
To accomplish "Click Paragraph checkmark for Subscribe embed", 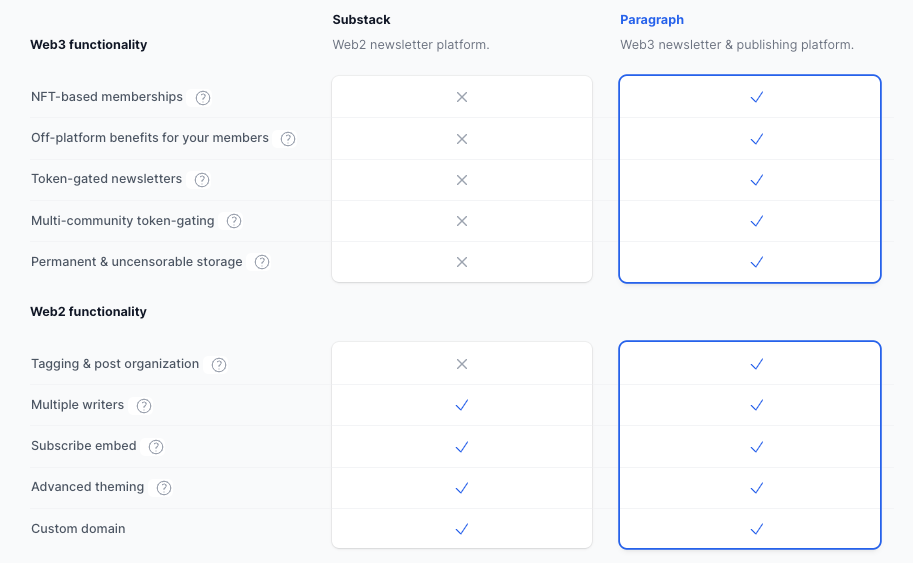I will [757, 447].
